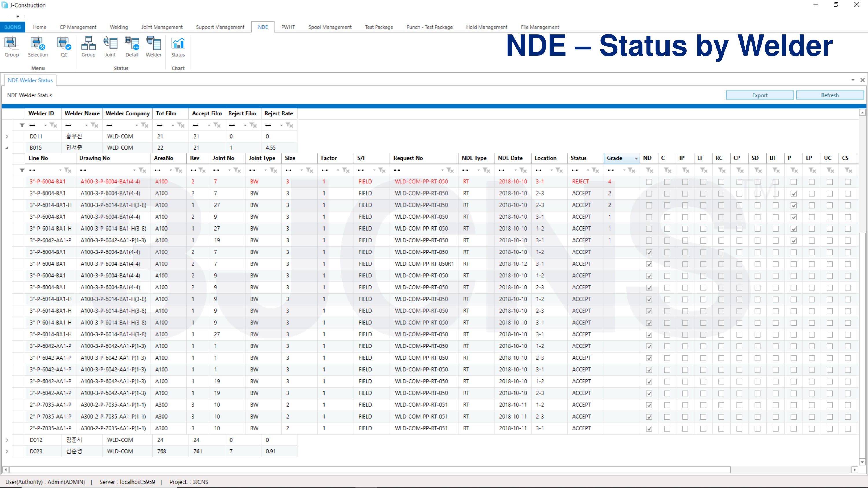The width and height of the screenshot is (868, 488).
Task: Clear filter on Grade column
Action: click(x=631, y=170)
